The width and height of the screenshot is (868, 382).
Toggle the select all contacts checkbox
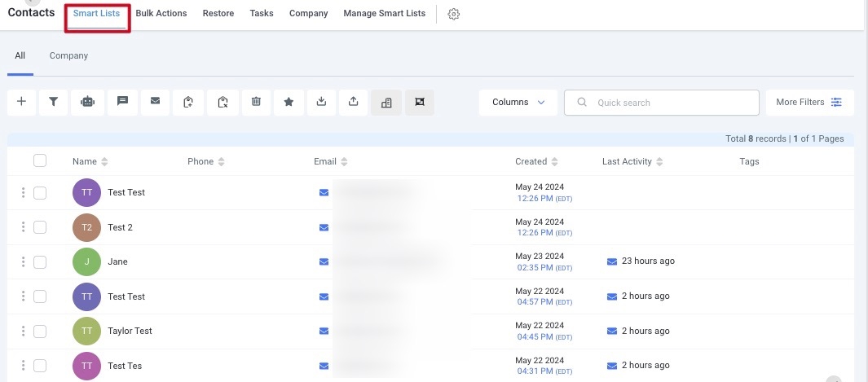point(40,161)
